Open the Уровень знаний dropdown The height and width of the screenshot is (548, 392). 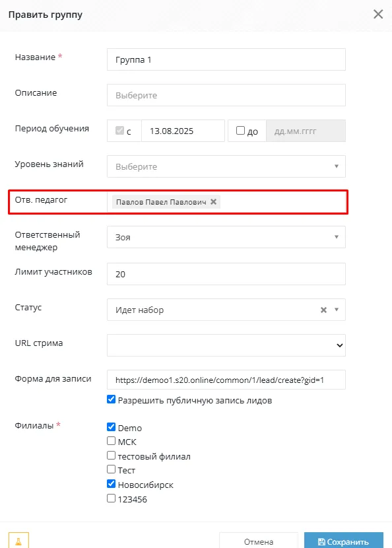click(x=226, y=166)
